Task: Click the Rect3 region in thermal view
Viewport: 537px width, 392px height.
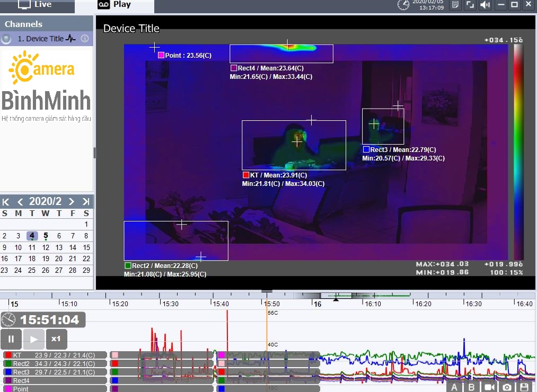Action: point(383,126)
